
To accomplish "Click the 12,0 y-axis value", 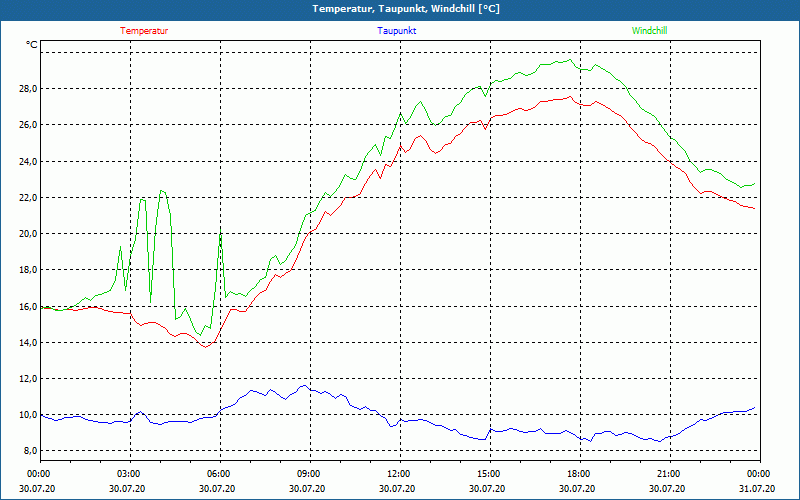I will 28,379.
